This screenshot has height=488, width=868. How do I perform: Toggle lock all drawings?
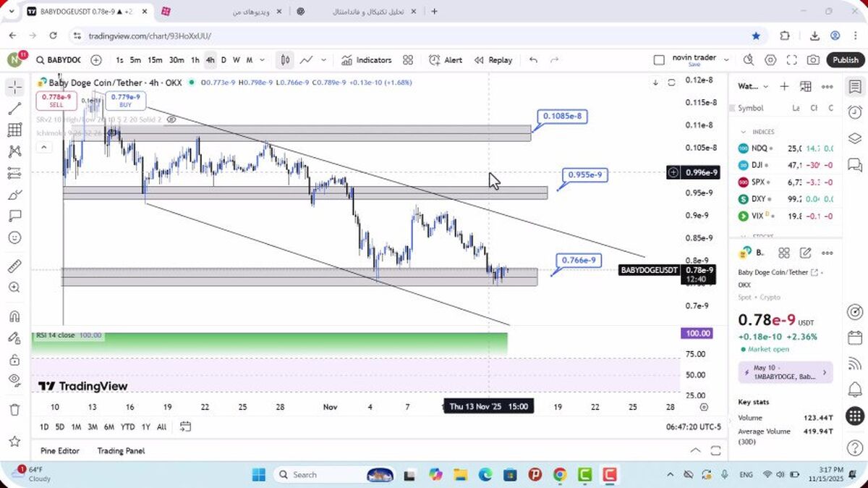(14, 360)
